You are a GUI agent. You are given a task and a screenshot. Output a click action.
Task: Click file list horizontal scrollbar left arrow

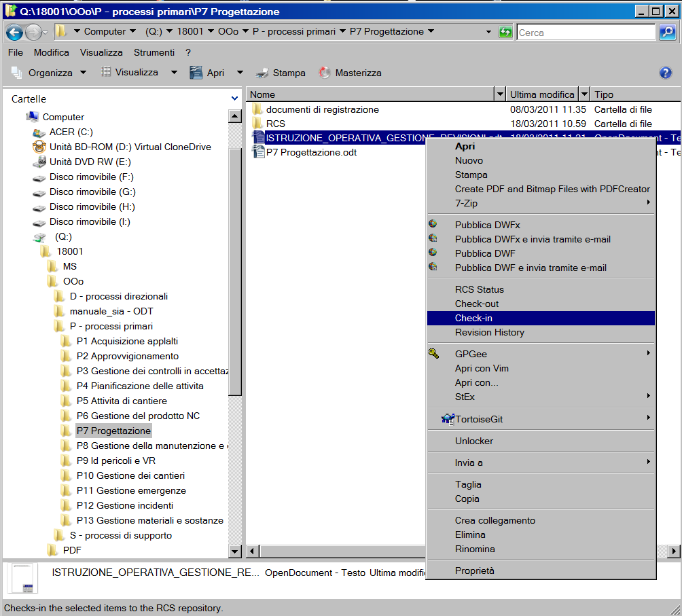click(252, 551)
